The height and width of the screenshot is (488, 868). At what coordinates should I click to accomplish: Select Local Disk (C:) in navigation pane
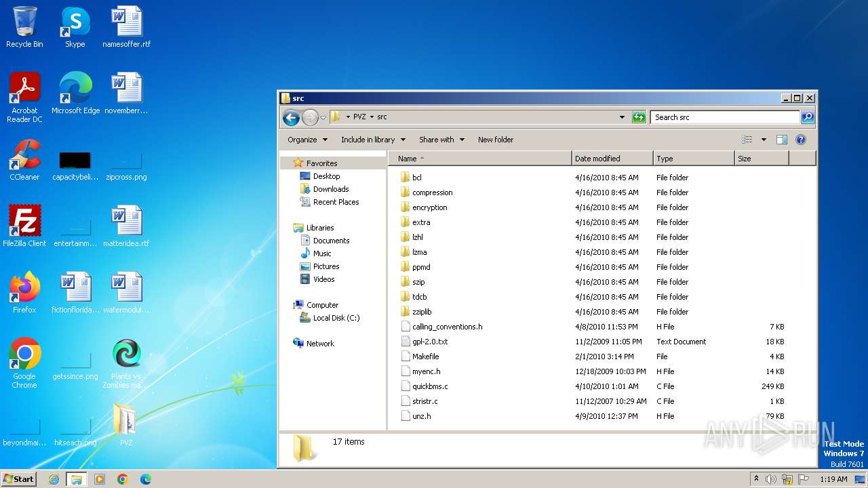tap(336, 318)
